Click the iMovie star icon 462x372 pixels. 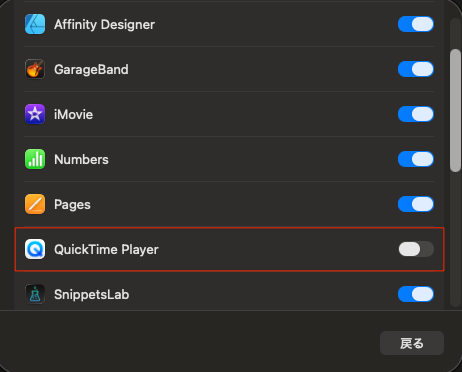tap(35, 114)
